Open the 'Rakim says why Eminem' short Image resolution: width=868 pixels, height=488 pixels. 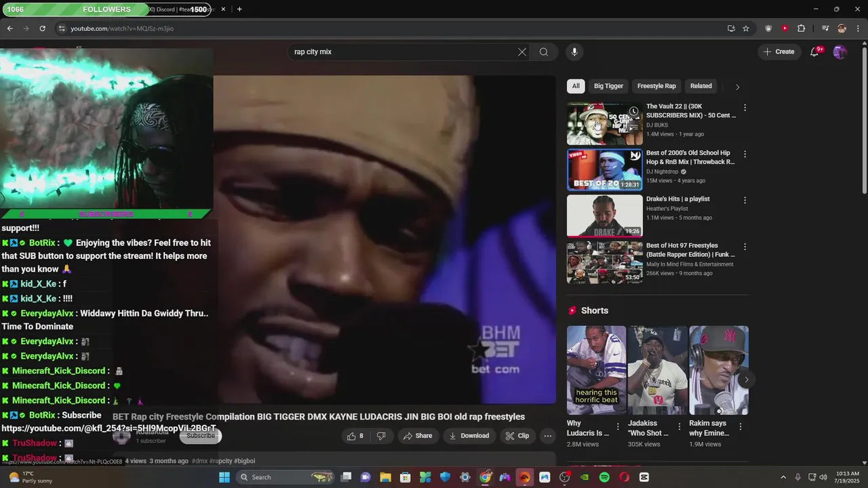tap(719, 370)
